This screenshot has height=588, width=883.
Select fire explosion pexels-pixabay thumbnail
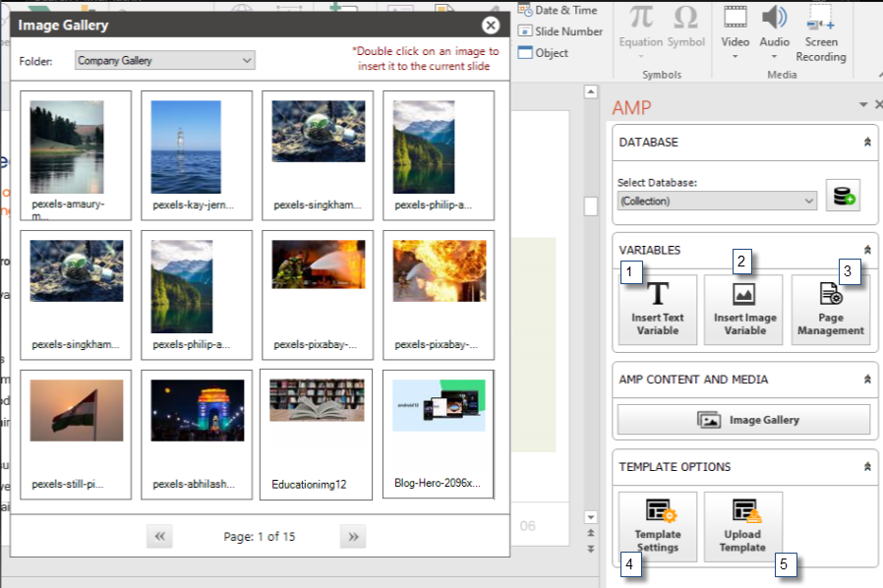click(x=439, y=295)
